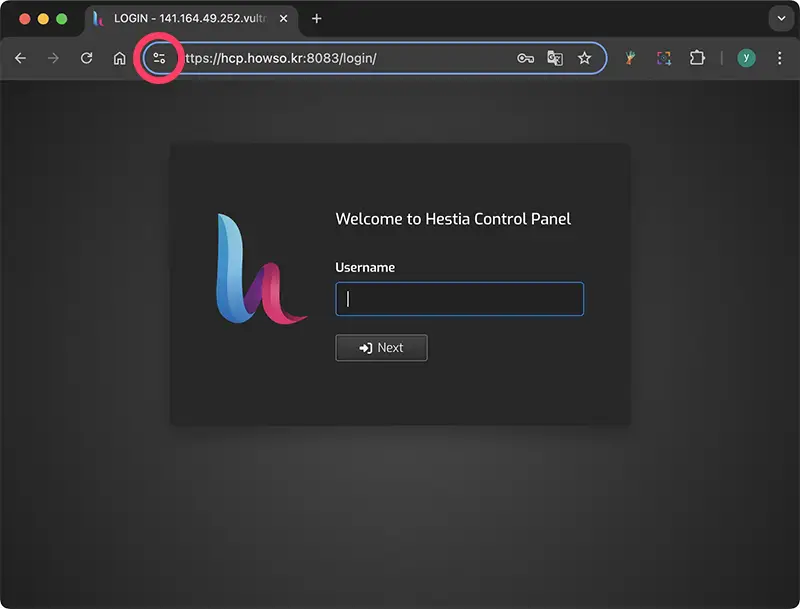Translate this page with the translate icon
The height and width of the screenshot is (609, 800).
tap(555, 58)
